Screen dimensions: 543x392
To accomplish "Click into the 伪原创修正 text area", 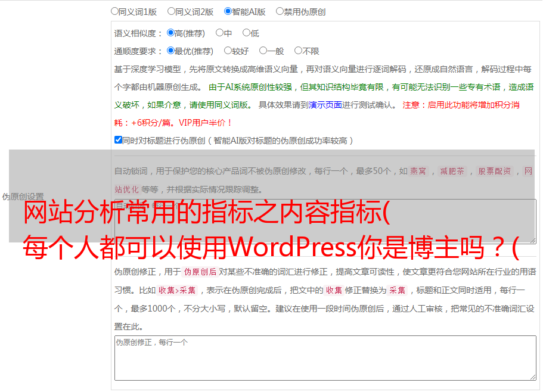I will coord(325,358).
